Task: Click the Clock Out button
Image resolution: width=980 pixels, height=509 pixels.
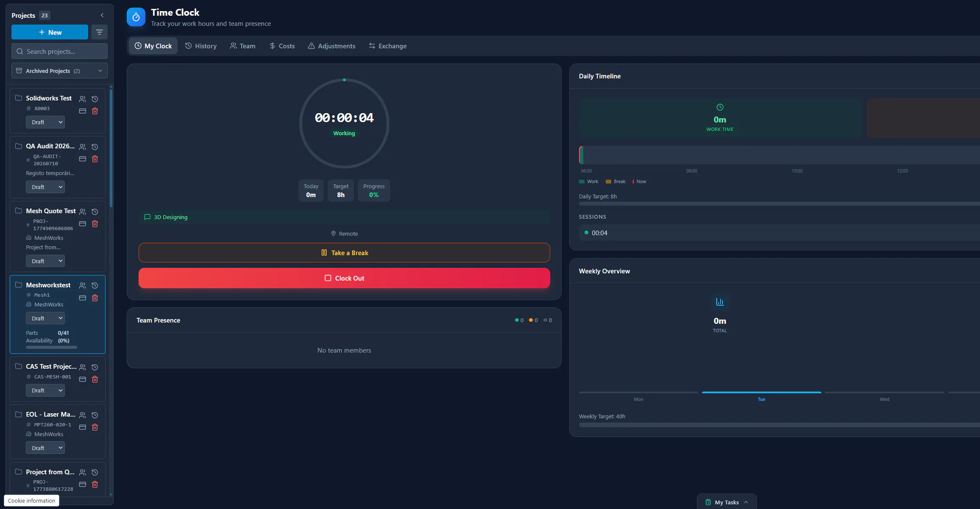Action: tap(344, 278)
